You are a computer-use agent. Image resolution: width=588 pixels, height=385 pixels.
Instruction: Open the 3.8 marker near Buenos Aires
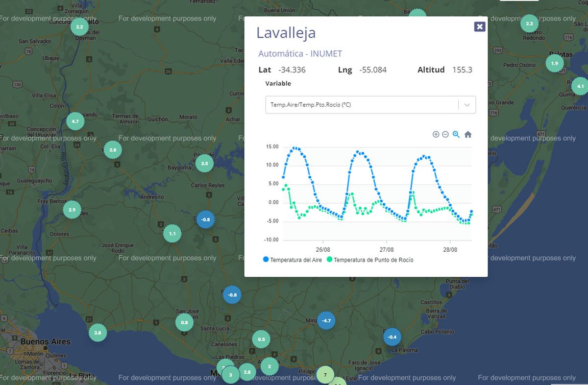tap(98, 333)
